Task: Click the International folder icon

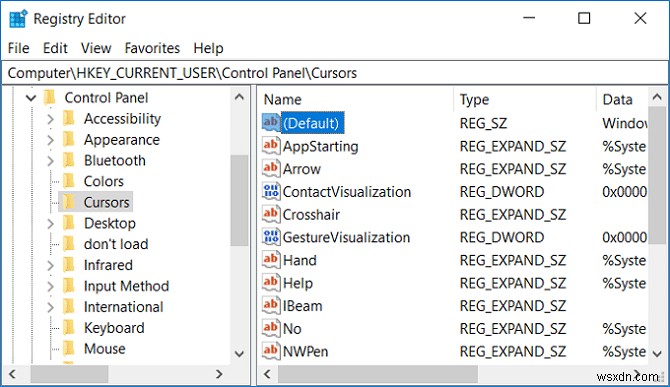Action: coord(69,307)
